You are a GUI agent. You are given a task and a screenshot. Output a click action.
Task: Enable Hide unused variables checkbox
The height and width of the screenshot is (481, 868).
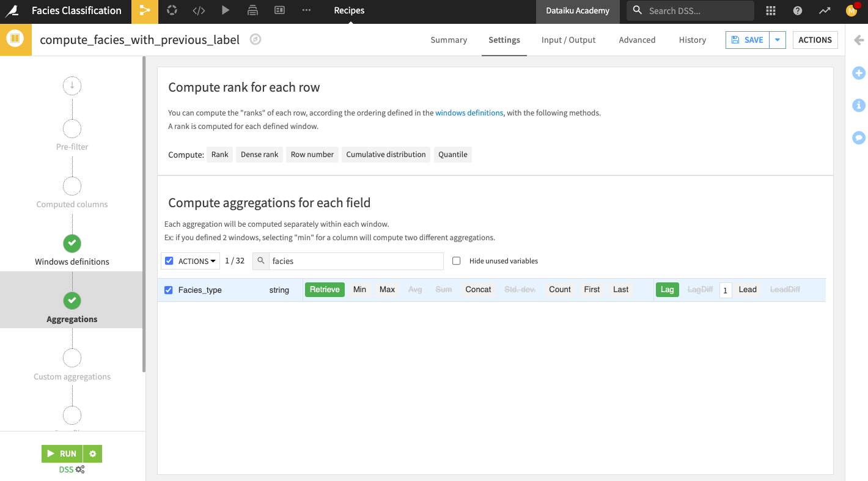(456, 261)
